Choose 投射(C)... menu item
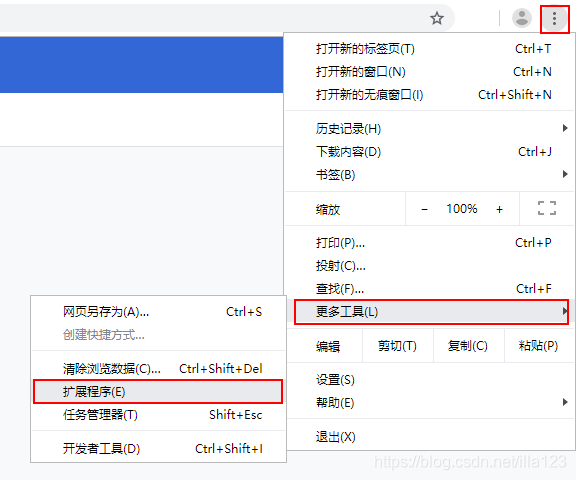 [430, 266]
